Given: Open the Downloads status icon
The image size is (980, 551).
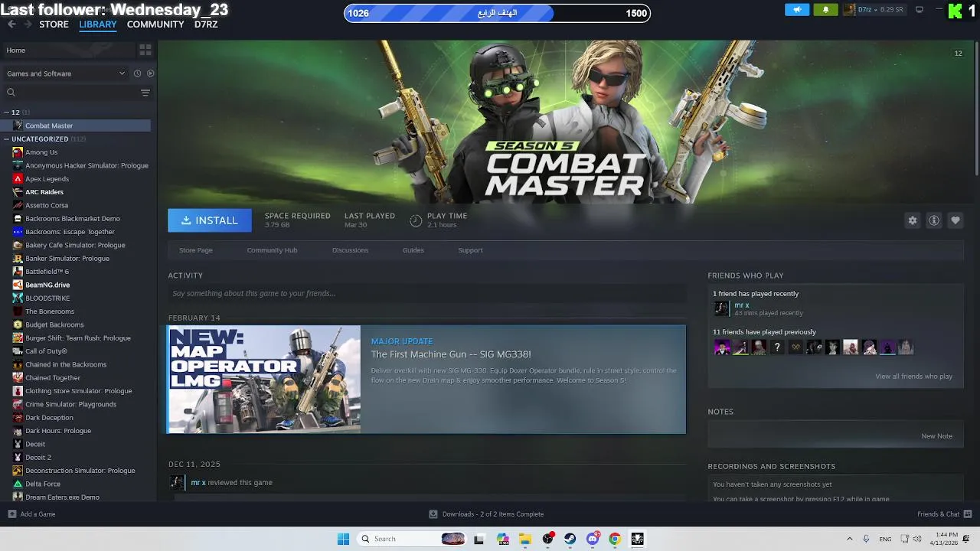Looking at the screenshot, I should [x=433, y=514].
